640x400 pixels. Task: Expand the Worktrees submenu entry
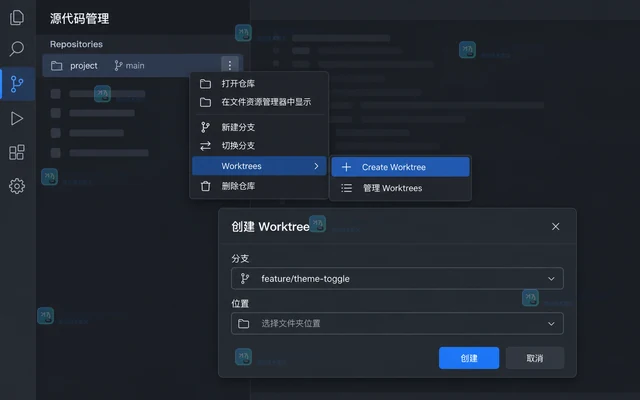(259, 166)
